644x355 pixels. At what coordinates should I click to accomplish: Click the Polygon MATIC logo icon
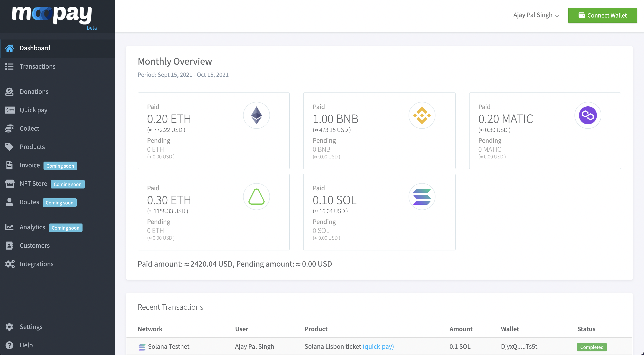pyautogui.click(x=587, y=115)
